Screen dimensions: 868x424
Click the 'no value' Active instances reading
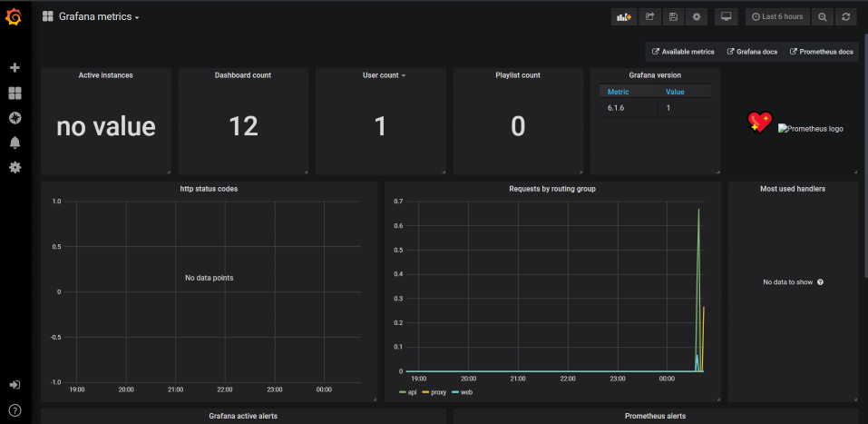[106, 127]
